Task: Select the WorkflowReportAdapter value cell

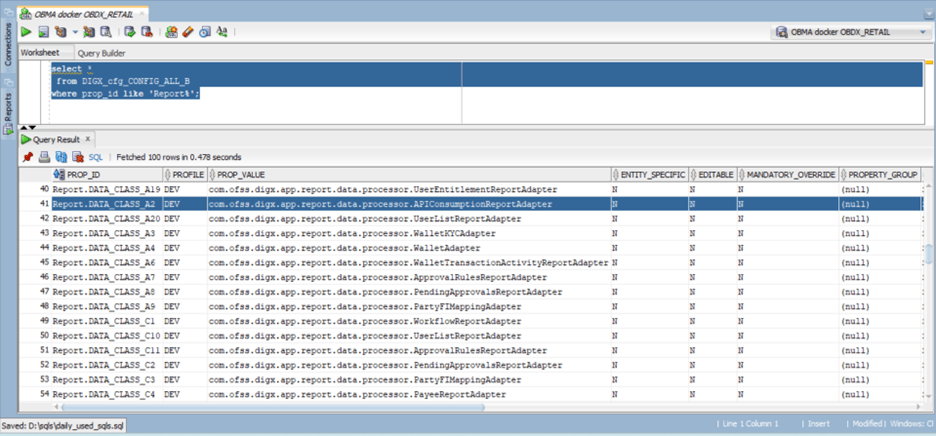Action: click(x=410, y=321)
